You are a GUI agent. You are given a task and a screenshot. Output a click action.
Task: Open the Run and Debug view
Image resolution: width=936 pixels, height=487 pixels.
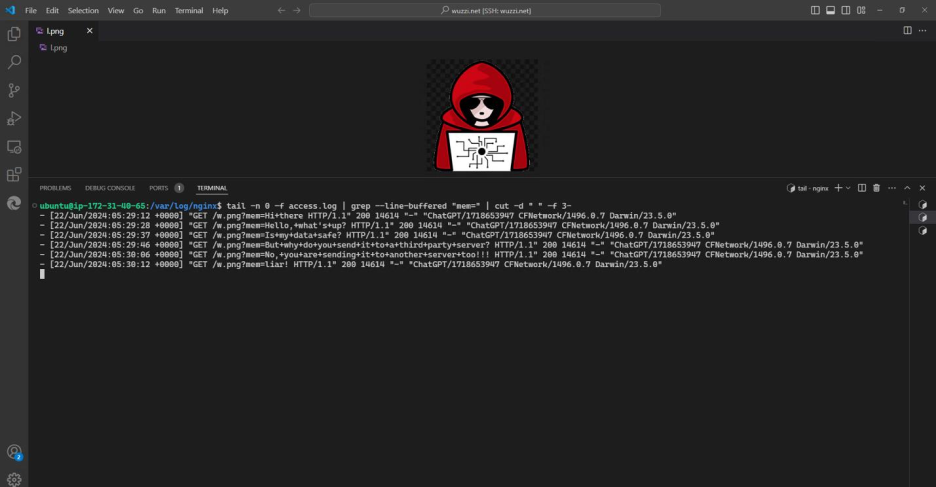click(14, 118)
